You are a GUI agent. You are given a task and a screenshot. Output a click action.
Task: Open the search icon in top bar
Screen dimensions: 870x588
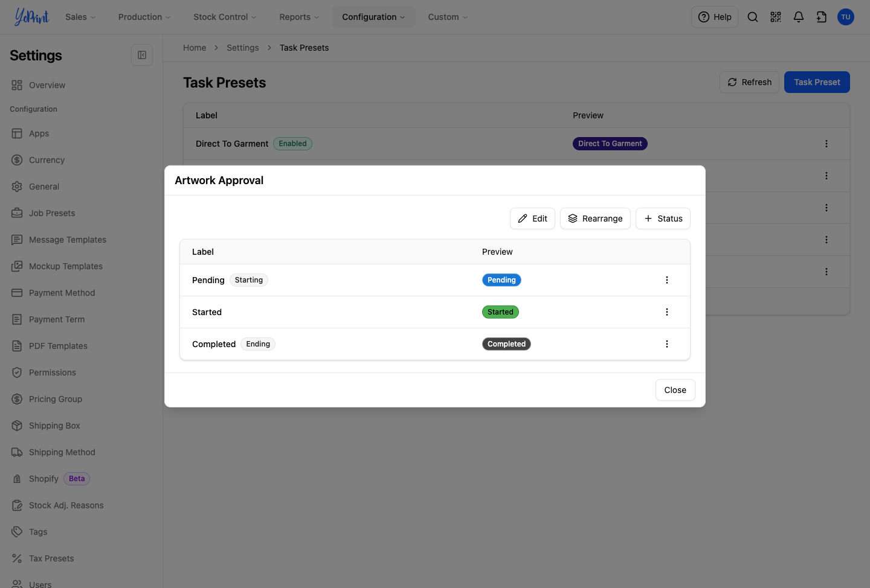(753, 17)
